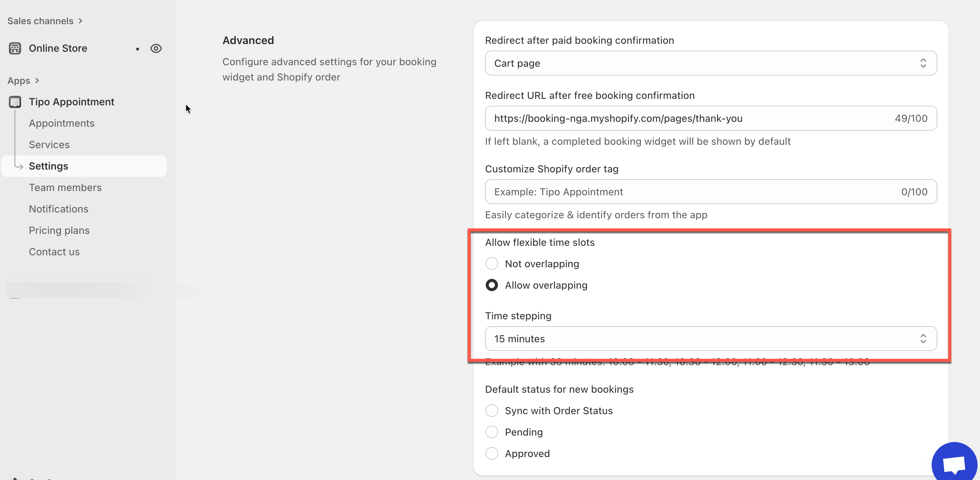Expand the Sales channels chevron
Image resolution: width=980 pixels, height=480 pixels.
tap(80, 21)
